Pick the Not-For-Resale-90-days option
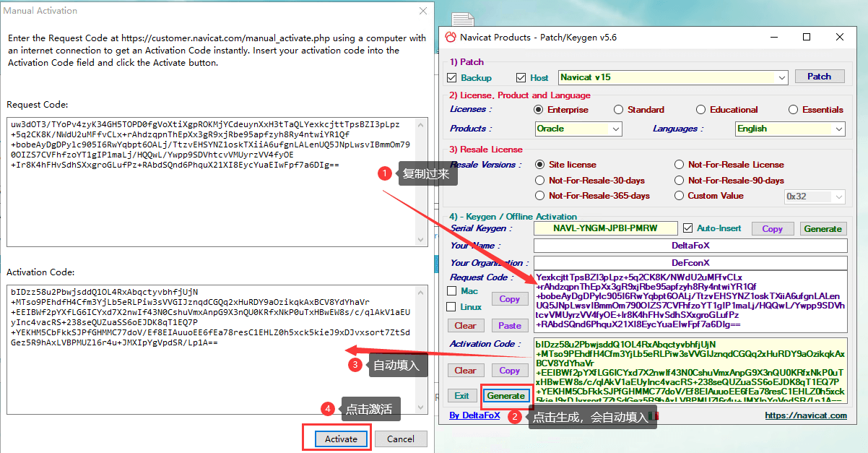 coord(679,181)
